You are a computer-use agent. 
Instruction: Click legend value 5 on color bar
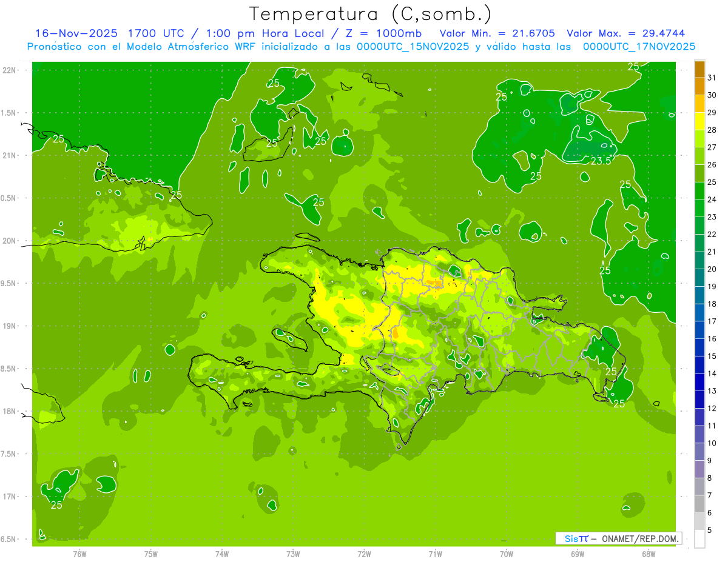(710, 530)
